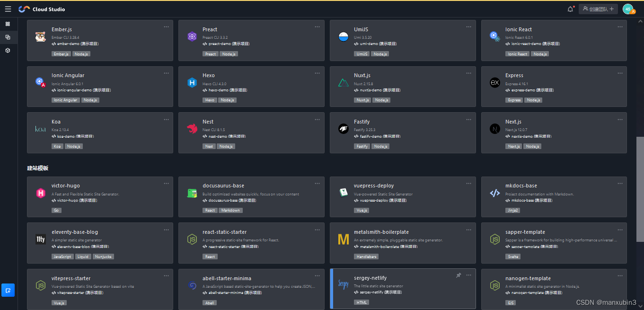Open the hamburger menu icon

coord(8,9)
